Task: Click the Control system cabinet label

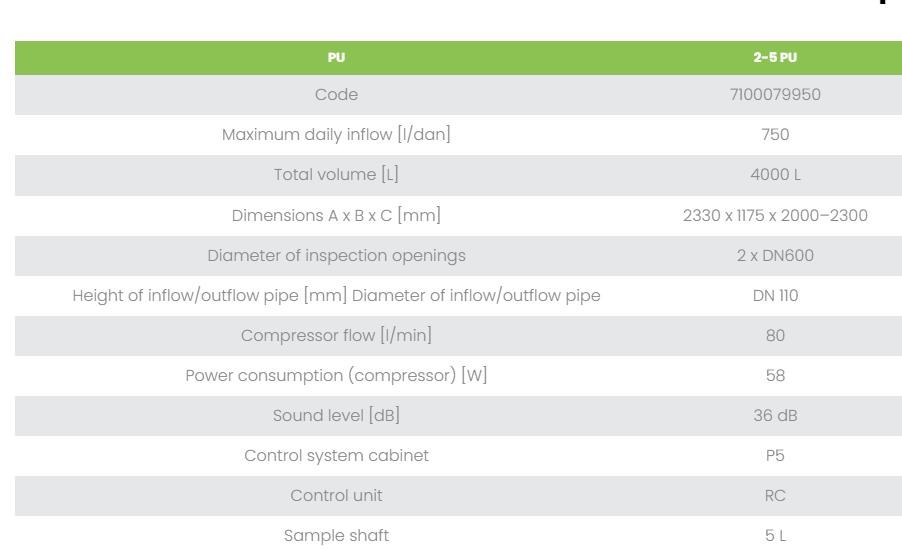Action: pyautogui.click(x=336, y=456)
